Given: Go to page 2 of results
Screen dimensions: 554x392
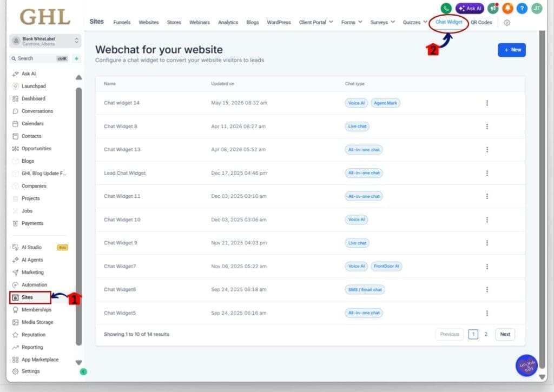Looking at the screenshot, I should (486, 334).
